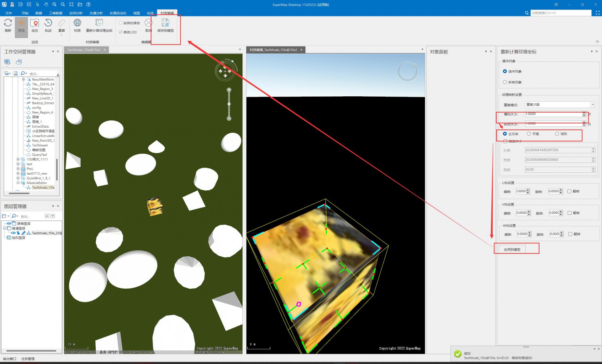Screen dimensions: 602x364
Task: Click the 功能搜索 search field
Action: 561,13
